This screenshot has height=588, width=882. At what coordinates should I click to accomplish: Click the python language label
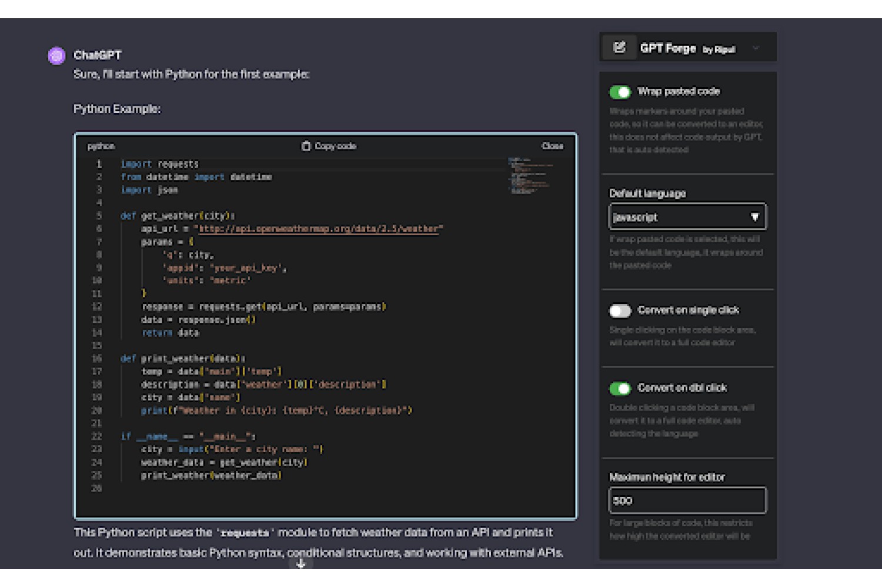101,146
